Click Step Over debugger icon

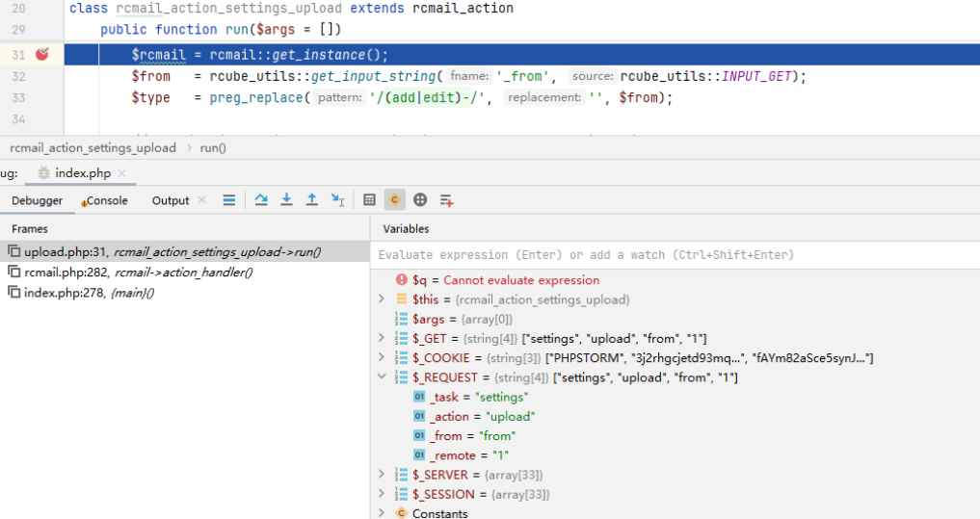pos(261,200)
